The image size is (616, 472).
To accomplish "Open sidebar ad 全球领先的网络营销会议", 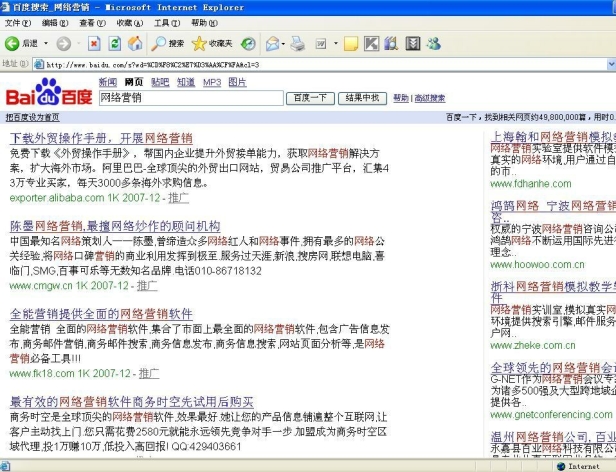I will (x=553, y=367).
